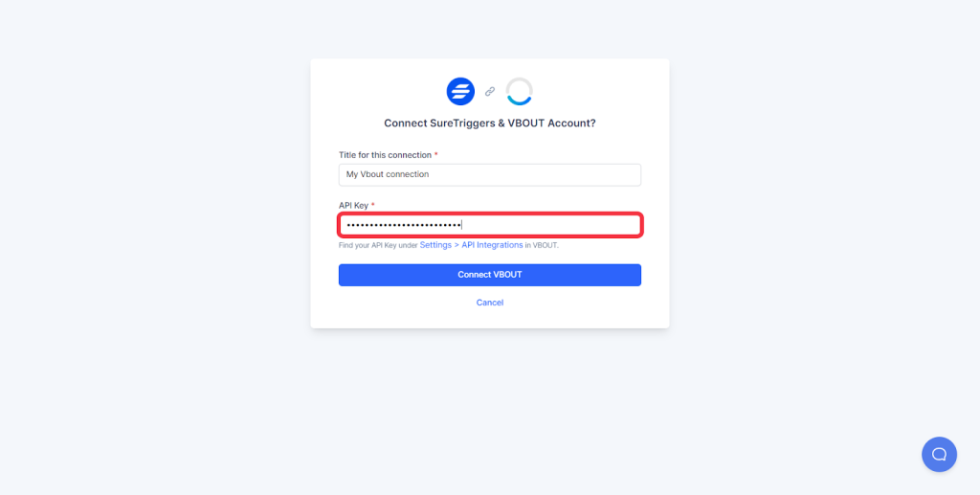Open the chat support widget
The width and height of the screenshot is (980, 495).
tap(939, 454)
